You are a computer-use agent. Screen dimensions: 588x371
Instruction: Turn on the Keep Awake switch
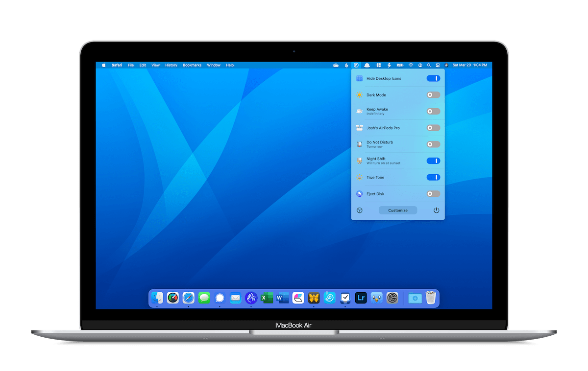(433, 111)
